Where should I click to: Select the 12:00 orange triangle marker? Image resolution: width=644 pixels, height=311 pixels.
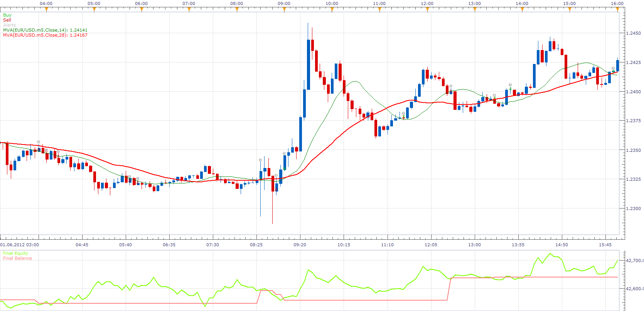pos(427,10)
